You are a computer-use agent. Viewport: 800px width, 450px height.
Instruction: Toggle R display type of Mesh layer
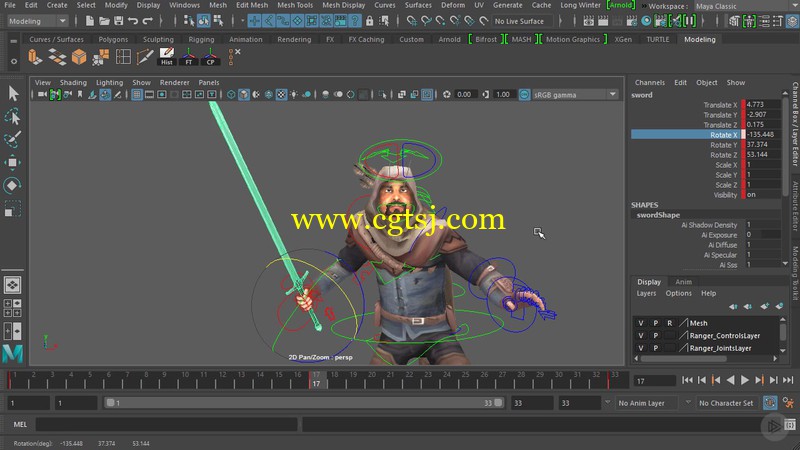(670, 323)
